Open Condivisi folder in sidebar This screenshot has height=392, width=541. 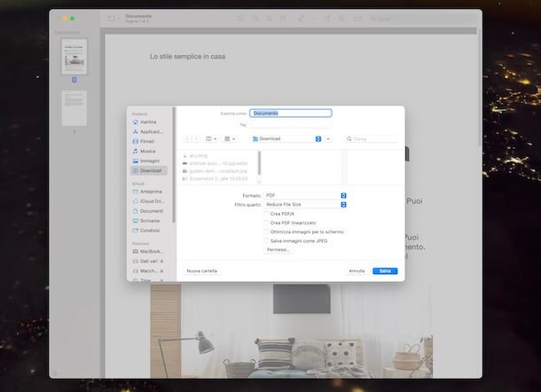click(x=148, y=231)
